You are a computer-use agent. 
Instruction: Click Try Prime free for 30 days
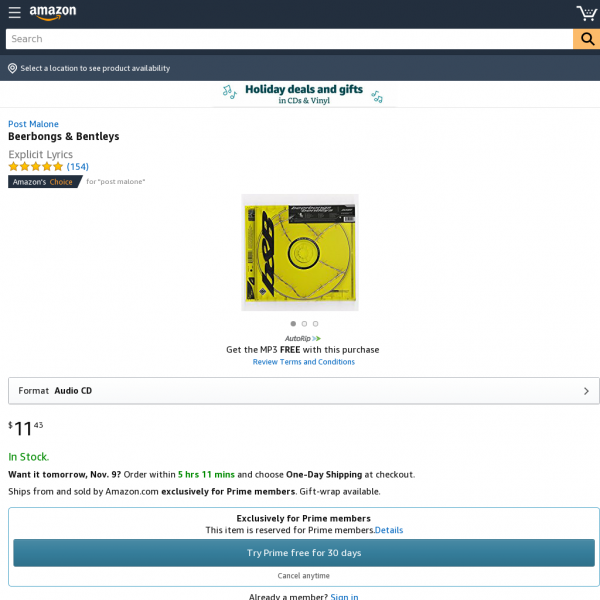click(304, 553)
